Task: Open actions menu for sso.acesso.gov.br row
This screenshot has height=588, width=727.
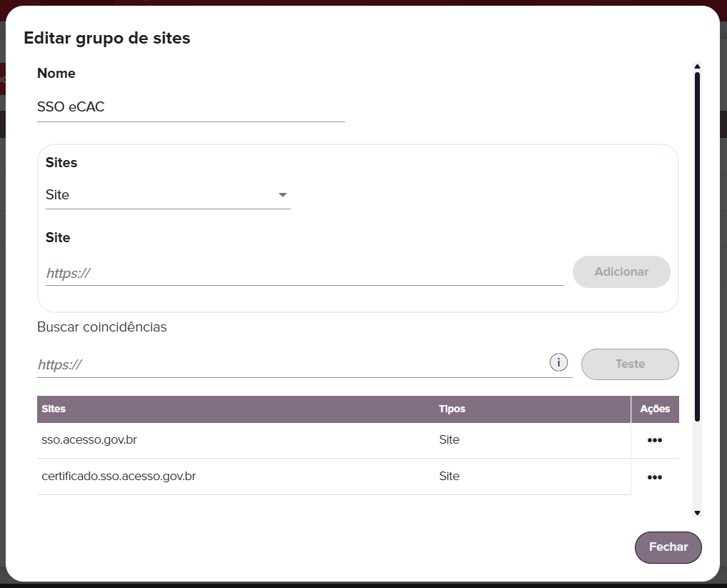Action: pos(654,440)
